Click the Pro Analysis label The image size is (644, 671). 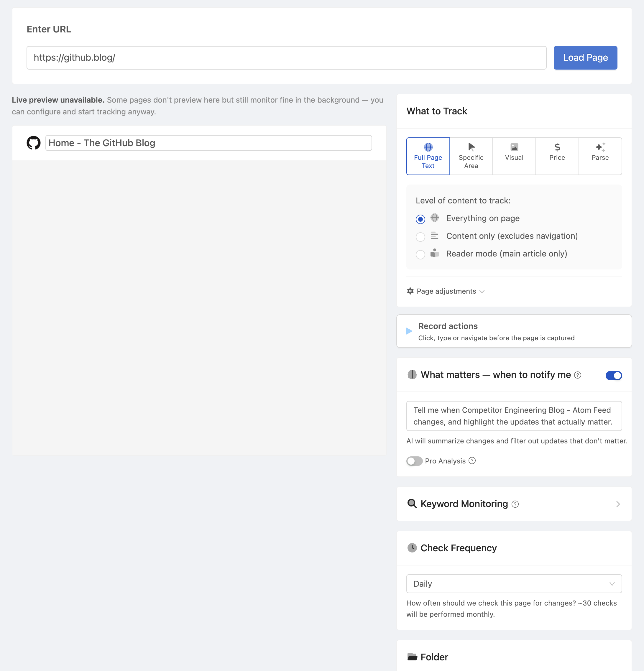tap(445, 461)
